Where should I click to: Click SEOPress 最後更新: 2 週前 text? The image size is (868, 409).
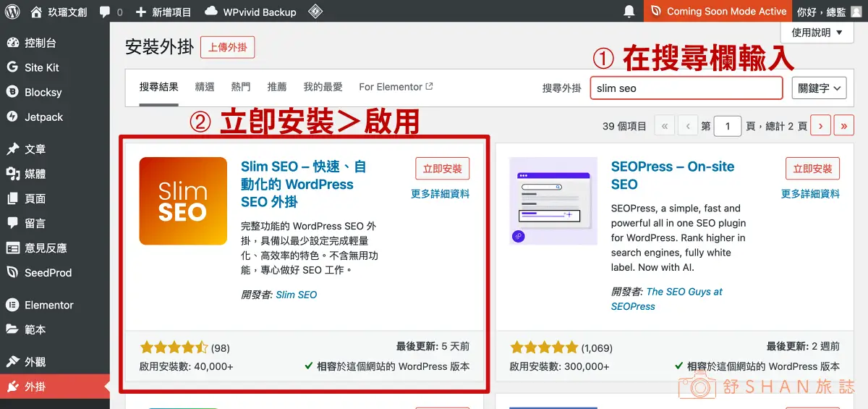803,347
